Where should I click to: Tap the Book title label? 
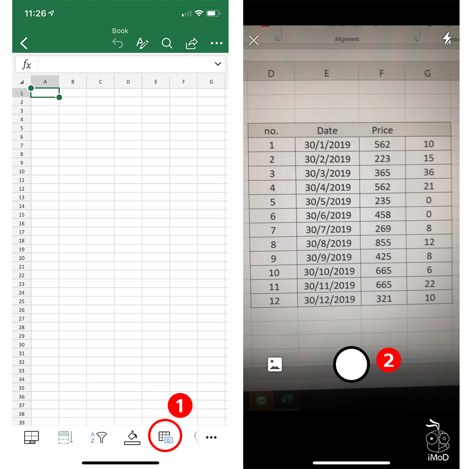point(120,30)
